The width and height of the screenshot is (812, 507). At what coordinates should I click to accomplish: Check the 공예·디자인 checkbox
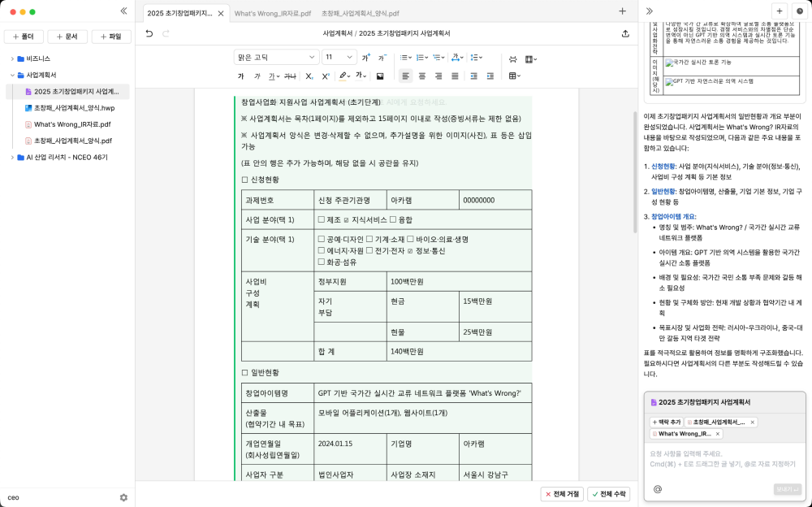click(x=322, y=239)
